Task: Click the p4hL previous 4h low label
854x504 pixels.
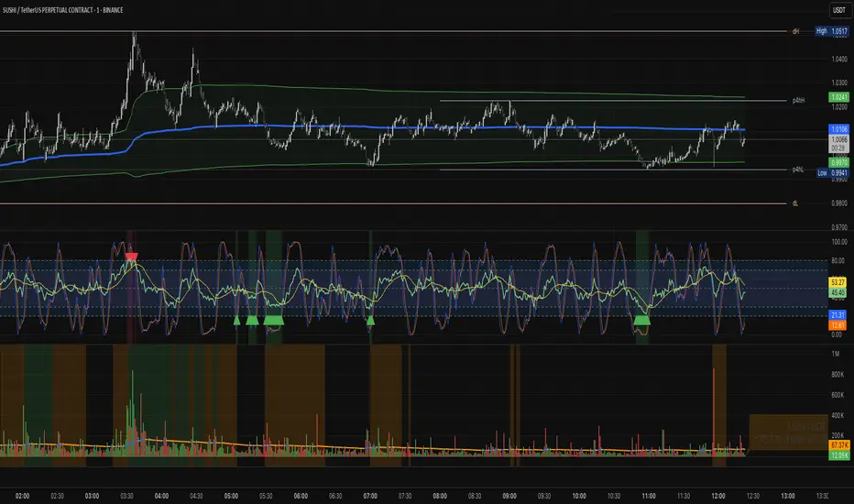Action: pos(797,170)
